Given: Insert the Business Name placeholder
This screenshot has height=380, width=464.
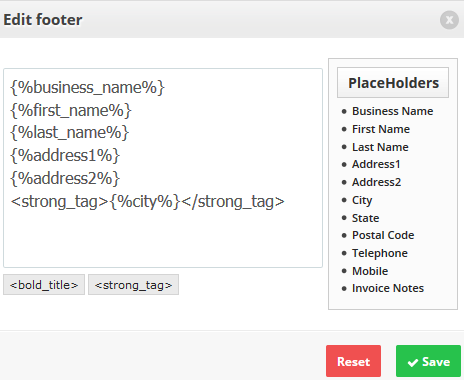Looking at the screenshot, I should pyautogui.click(x=392, y=111).
